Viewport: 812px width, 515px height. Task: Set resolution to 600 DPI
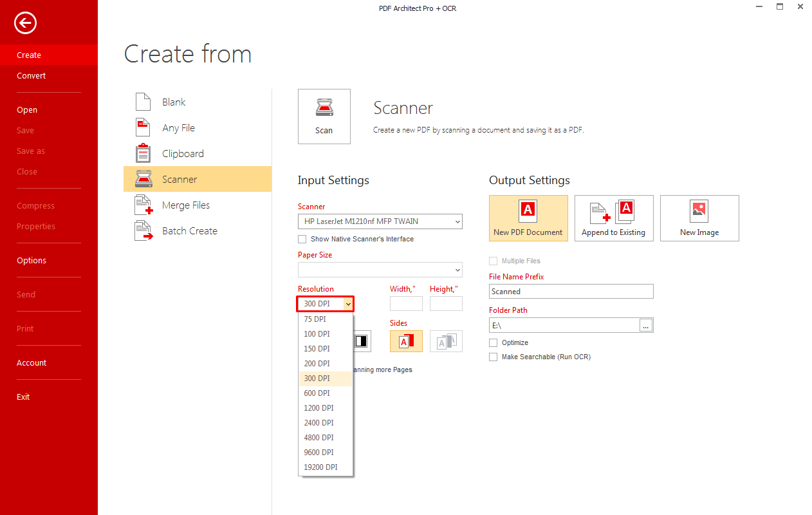pos(326,393)
